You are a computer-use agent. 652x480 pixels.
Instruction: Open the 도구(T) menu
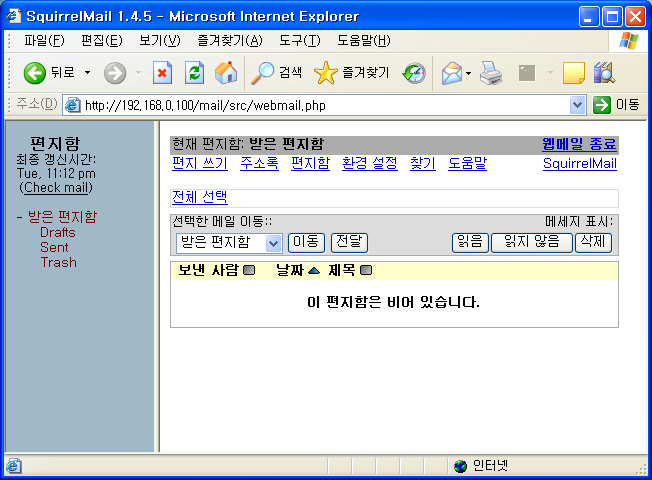[300, 40]
